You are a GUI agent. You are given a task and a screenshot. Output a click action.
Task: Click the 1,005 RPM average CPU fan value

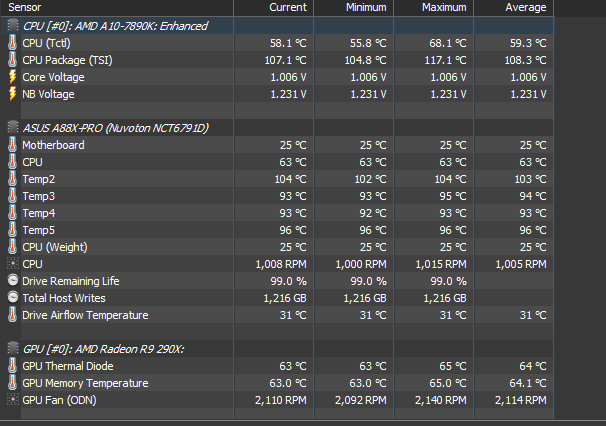(521, 264)
